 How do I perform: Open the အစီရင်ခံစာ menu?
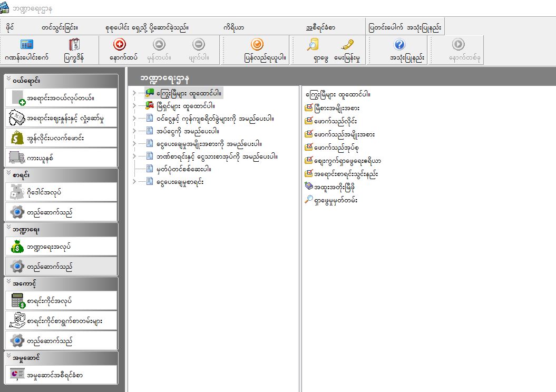pyautogui.click(x=320, y=27)
